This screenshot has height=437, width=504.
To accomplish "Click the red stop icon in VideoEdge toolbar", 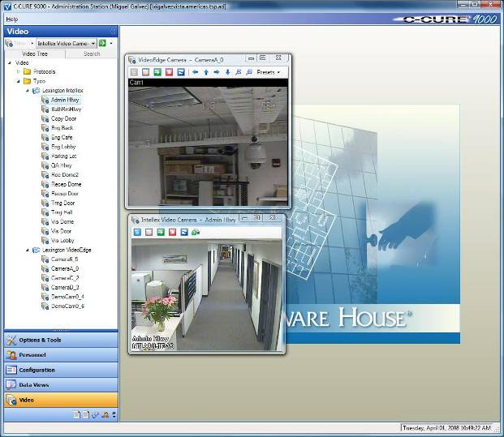I will click(x=169, y=72).
